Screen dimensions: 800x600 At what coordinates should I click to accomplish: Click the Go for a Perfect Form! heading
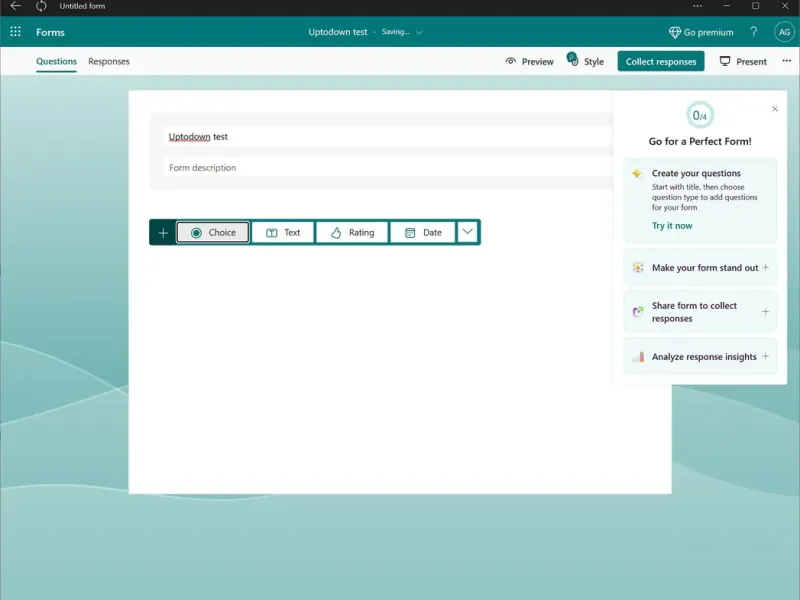coord(700,141)
